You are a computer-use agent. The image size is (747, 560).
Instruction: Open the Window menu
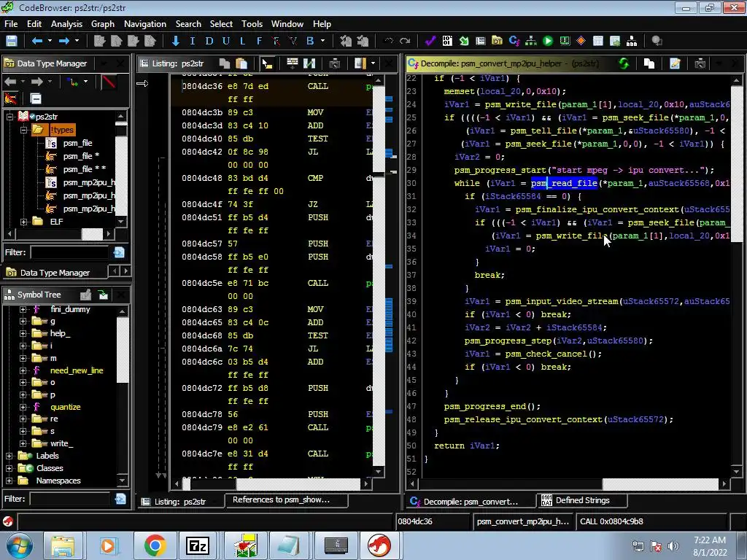(287, 24)
